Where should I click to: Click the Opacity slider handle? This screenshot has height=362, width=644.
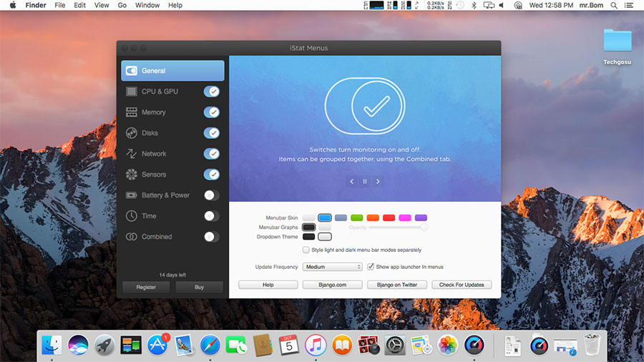(424, 227)
